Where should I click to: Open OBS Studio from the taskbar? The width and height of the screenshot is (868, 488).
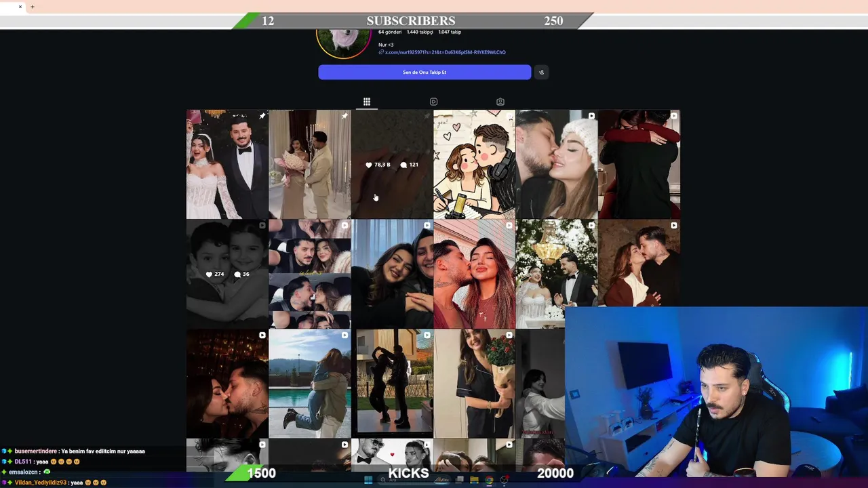[505, 480]
